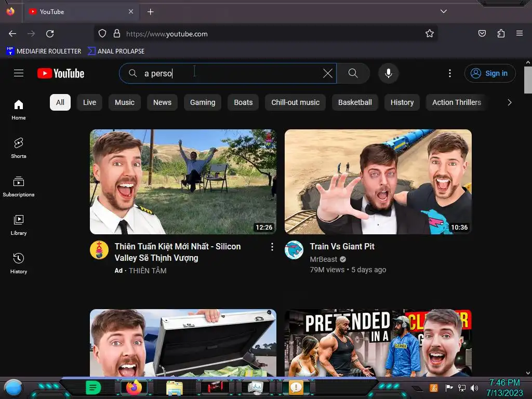
Task: Open the browser extensions icon
Action: (501, 34)
